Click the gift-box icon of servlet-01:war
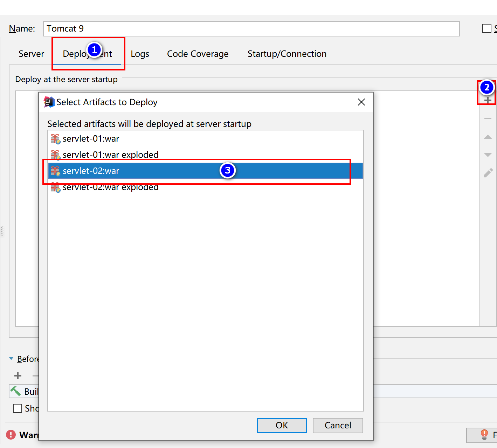Viewport: 497px width, 448px height. pyautogui.click(x=55, y=139)
